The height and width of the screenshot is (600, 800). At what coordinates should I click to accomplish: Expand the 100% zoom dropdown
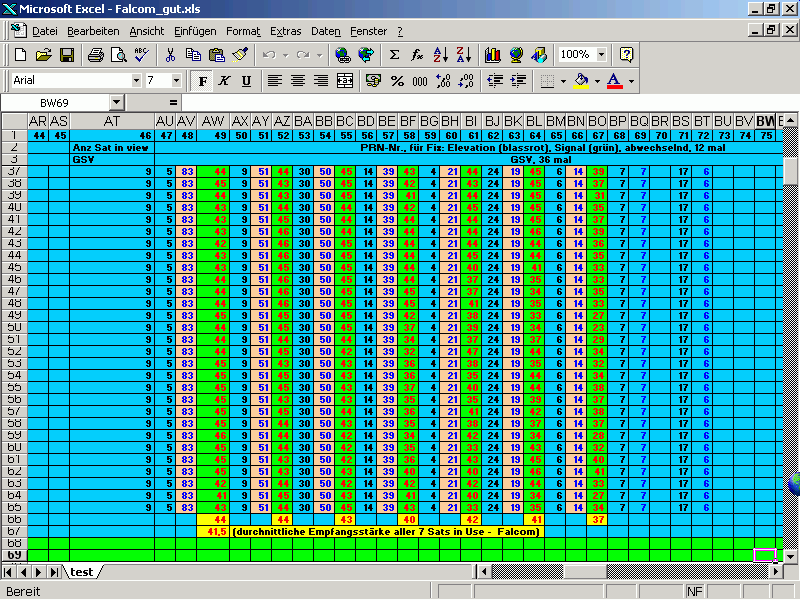point(599,55)
